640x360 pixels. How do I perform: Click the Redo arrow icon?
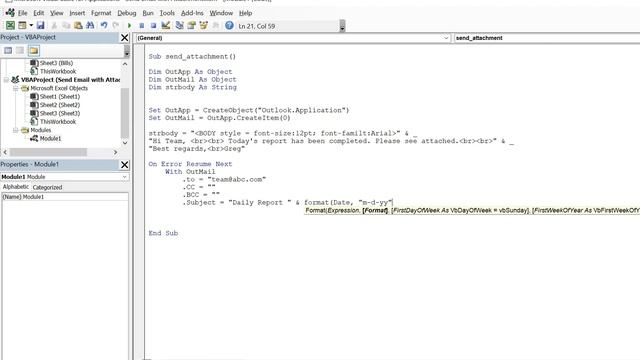tap(116, 25)
